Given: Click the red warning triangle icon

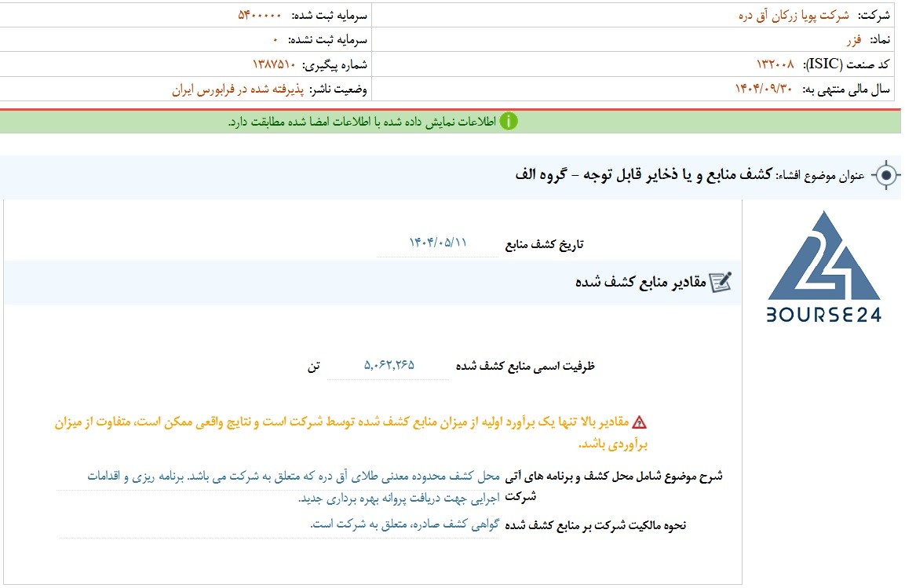Looking at the screenshot, I should 639,422.
